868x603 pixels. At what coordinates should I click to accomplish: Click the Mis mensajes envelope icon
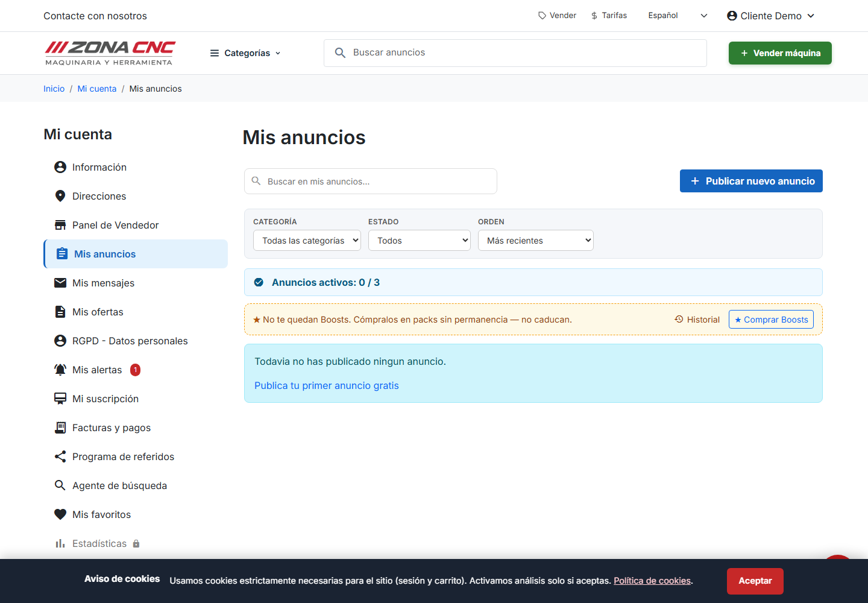(x=60, y=283)
